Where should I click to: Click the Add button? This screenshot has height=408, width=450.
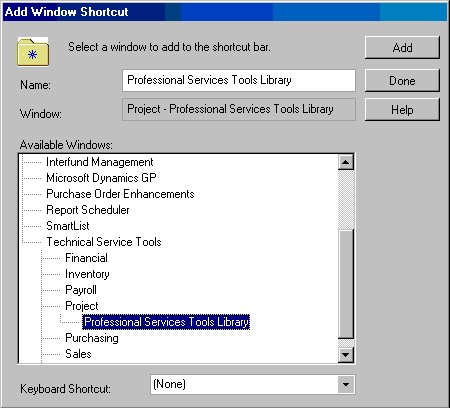click(x=402, y=48)
